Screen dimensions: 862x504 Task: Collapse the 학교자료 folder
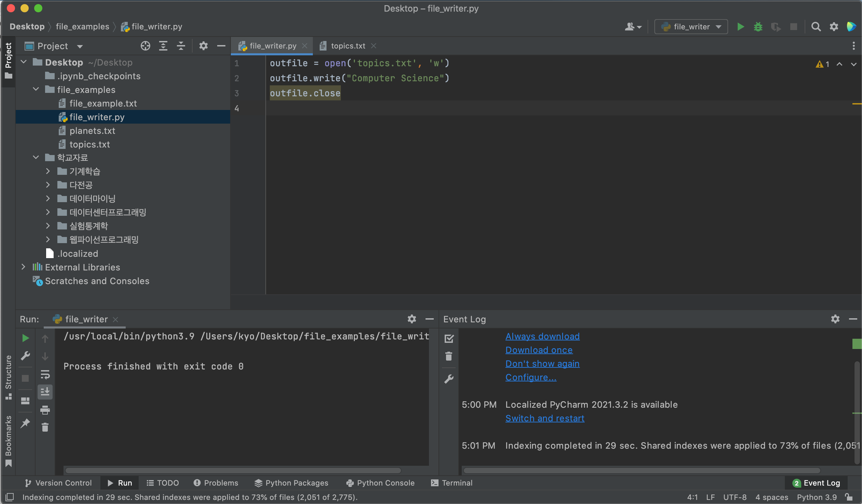pos(36,157)
